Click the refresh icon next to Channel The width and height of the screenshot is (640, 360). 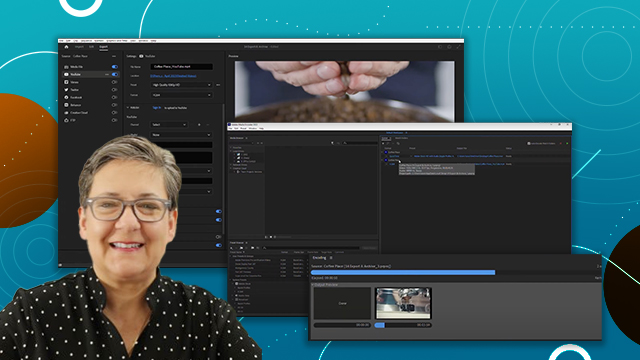tap(199, 124)
